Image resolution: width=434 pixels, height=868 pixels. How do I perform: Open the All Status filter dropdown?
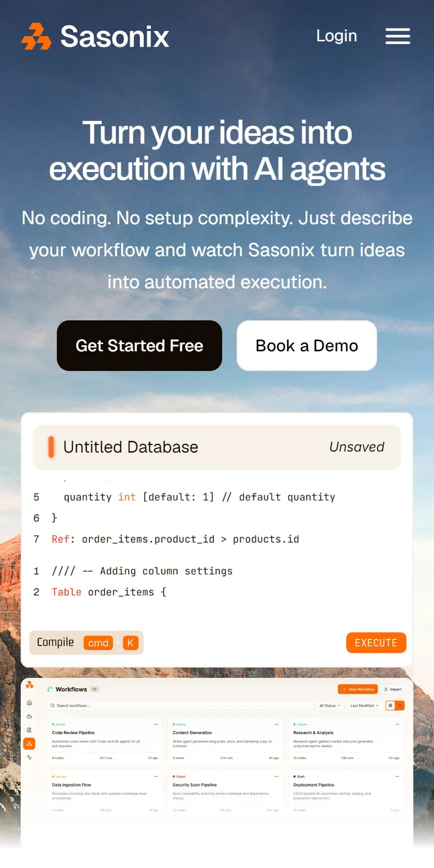coord(330,705)
